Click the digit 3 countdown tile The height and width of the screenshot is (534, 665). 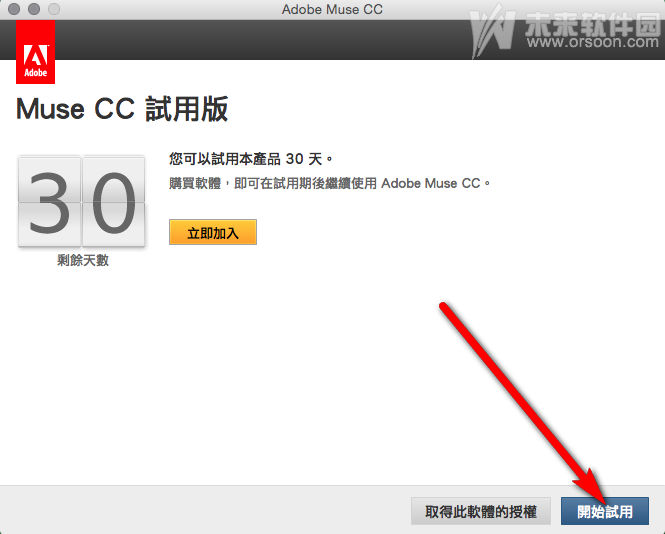tap(50, 201)
